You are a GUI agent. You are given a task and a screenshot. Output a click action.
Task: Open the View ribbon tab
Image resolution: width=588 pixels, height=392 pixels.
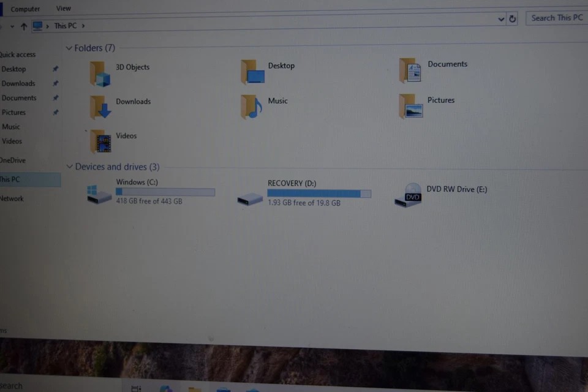pyautogui.click(x=63, y=8)
